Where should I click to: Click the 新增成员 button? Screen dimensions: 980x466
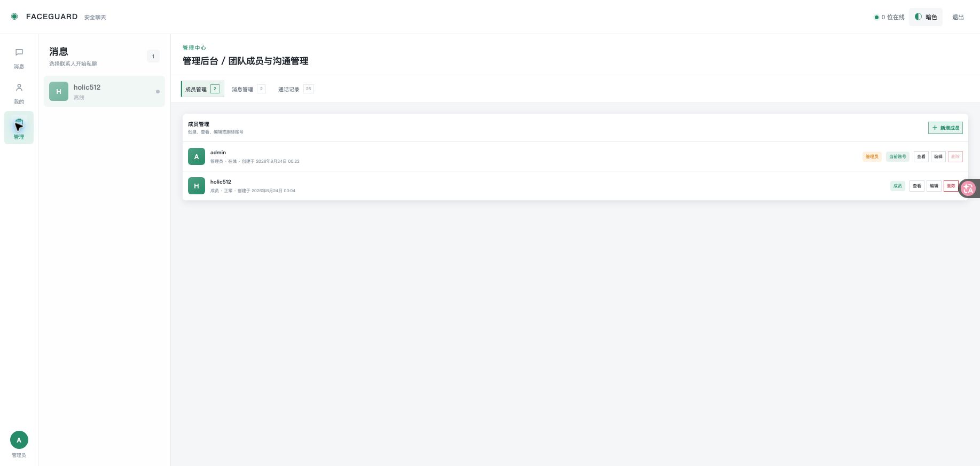945,128
